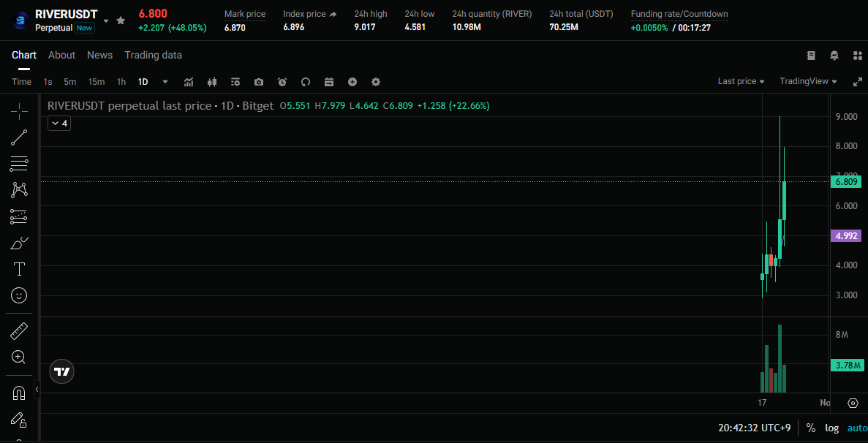This screenshot has height=443, width=868.
Task: Click the date label 17 on time axis
Action: pyautogui.click(x=762, y=403)
